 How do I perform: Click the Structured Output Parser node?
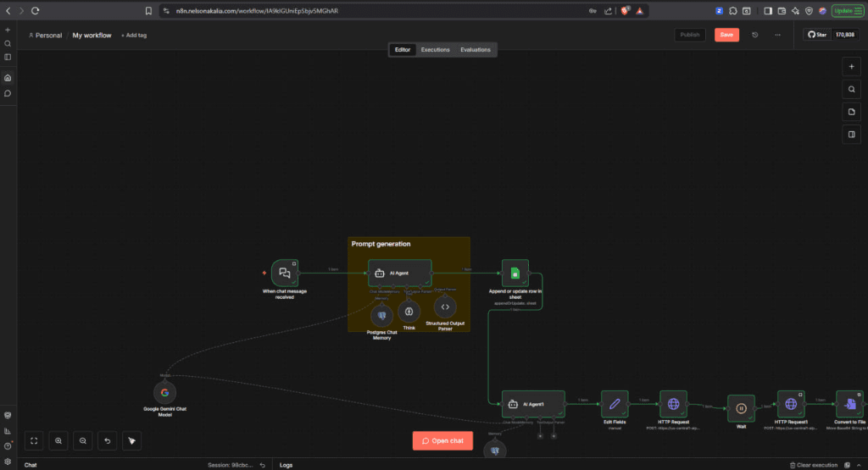coord(446,307)
